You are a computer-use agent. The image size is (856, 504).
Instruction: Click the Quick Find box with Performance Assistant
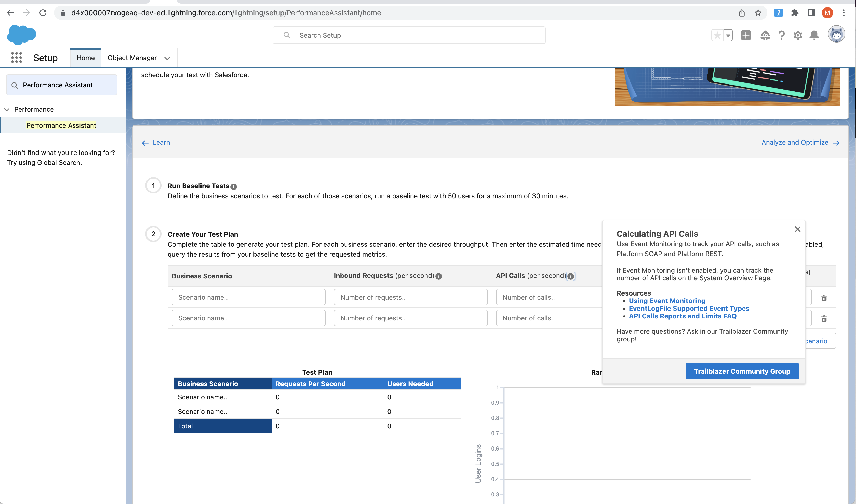click(61, 85)
